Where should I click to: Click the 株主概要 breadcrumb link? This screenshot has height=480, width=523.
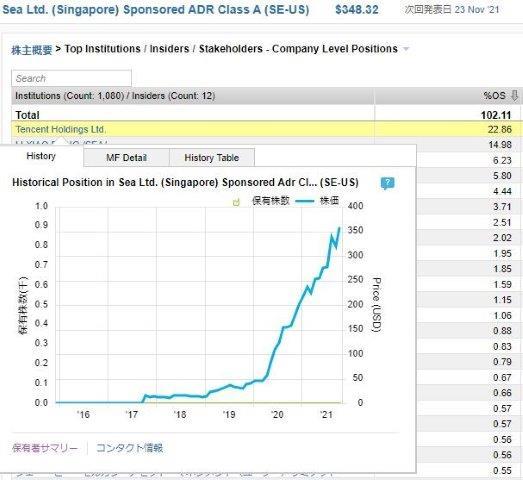point(32,50)
